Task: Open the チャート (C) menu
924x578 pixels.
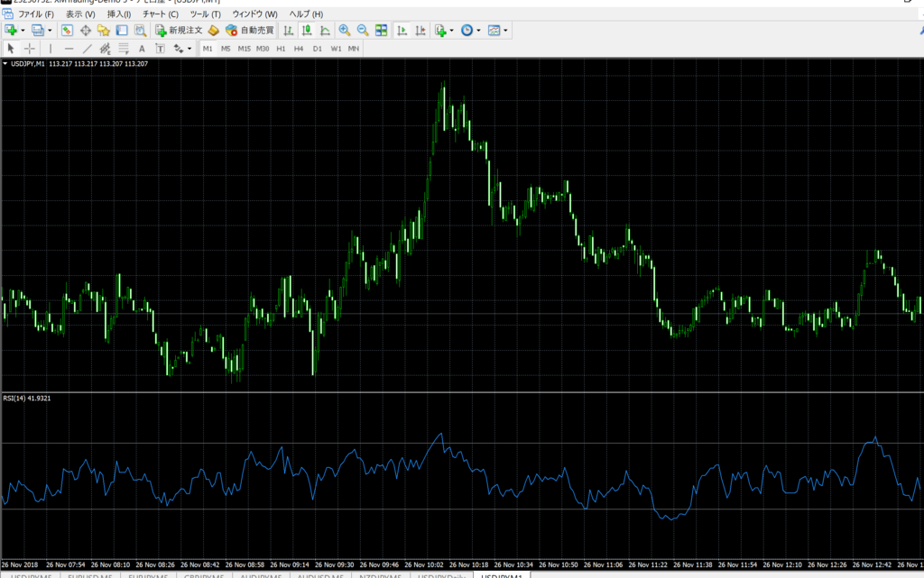Action: pyautogui.click(x=161, y=14)
